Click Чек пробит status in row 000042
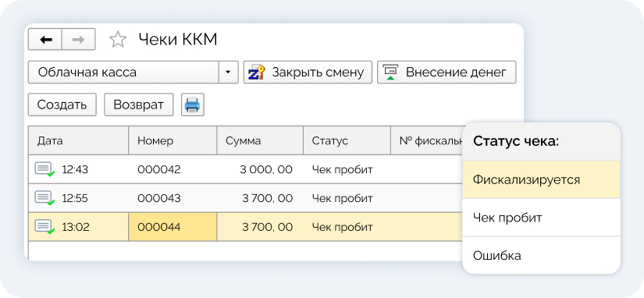The width and height of the screenshot is (644, 298). coord(342,169)
